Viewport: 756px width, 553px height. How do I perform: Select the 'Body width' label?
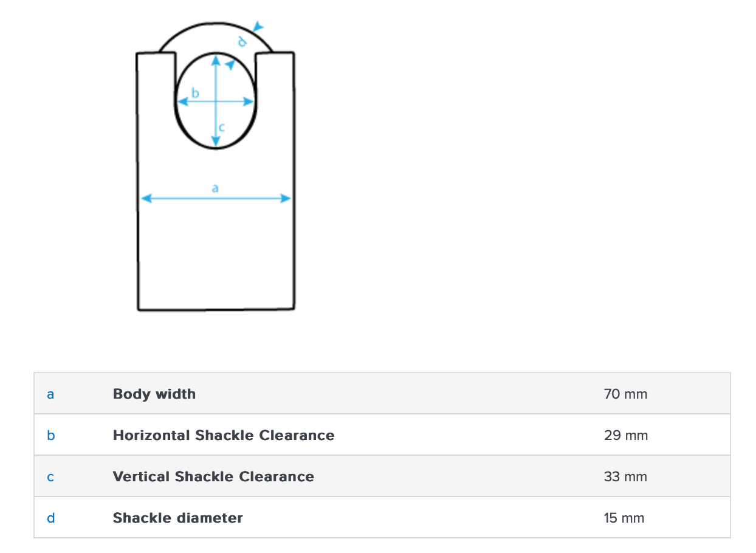pos(154,394)
